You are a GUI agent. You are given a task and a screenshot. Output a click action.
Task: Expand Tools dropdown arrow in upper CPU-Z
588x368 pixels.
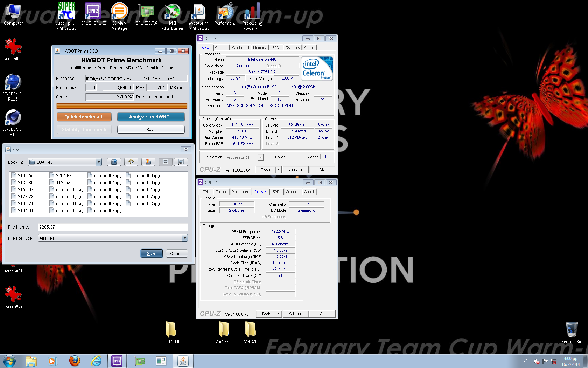tap(278, 170)
